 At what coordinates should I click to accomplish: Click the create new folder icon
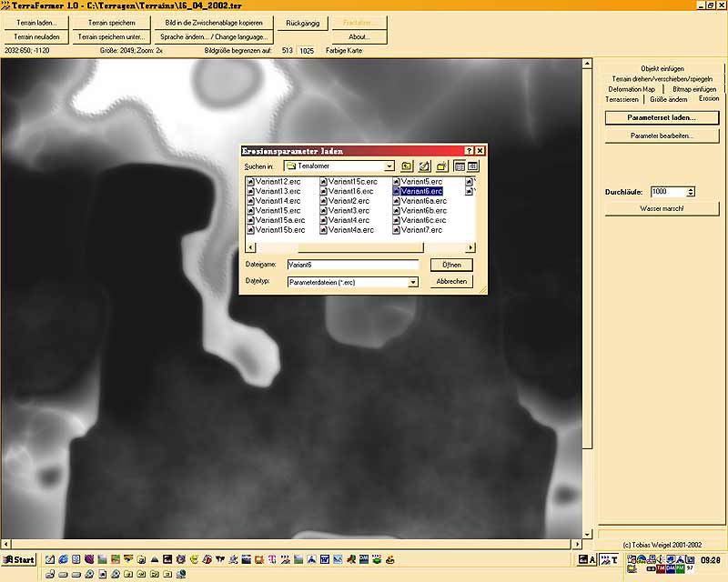click(441, 166)
